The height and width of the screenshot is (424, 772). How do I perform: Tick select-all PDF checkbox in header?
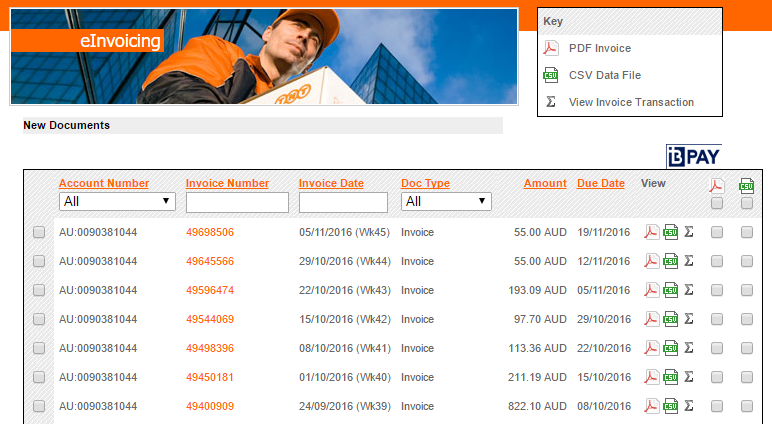coord(717,203)
